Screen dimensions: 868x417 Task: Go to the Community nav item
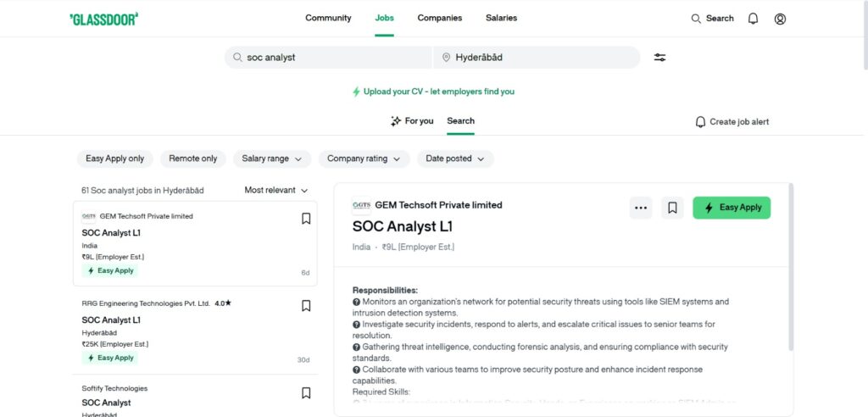pyautogui.click(x=328, y=19)
